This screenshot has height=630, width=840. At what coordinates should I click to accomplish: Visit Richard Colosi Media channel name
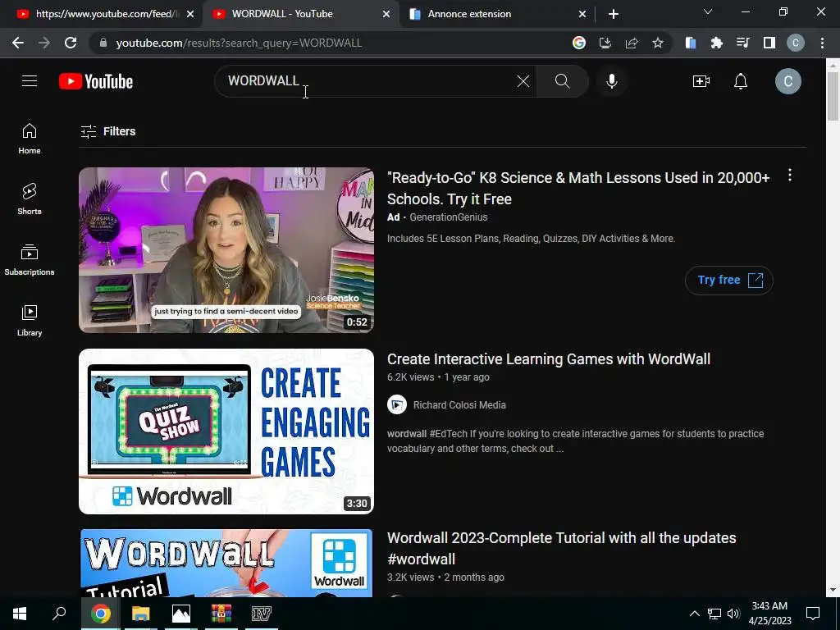click(459, 405)
